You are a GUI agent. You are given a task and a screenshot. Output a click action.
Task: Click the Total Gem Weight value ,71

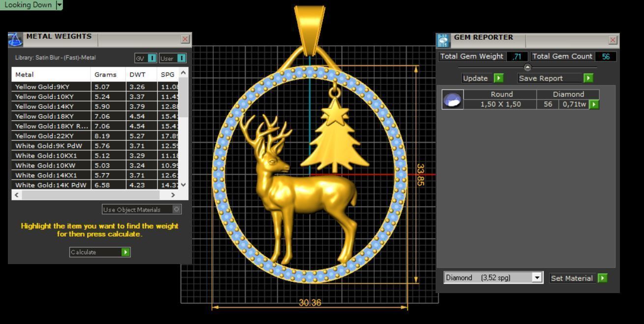[517, 56]
